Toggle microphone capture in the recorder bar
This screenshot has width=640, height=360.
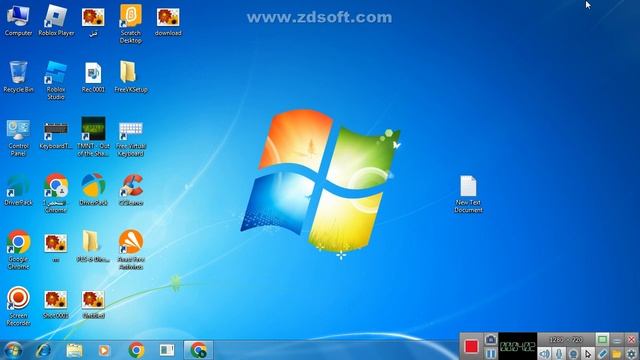[x=559, y=354]
